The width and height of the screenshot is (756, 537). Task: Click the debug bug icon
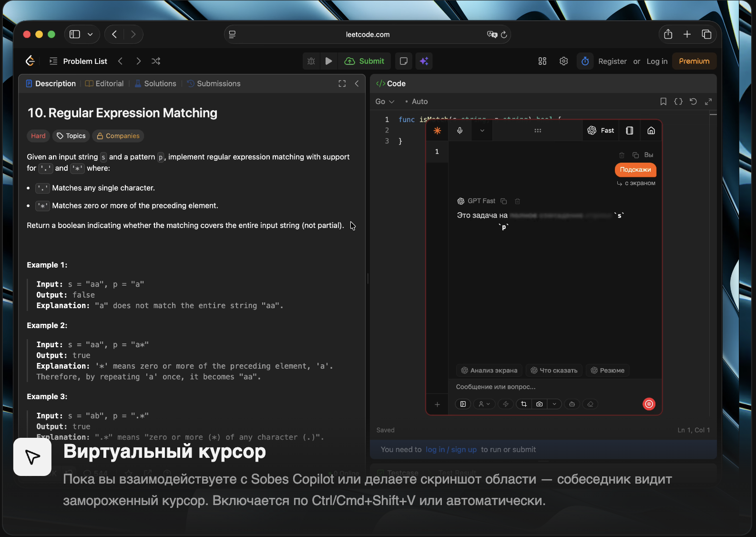click(x=311, y=61)
